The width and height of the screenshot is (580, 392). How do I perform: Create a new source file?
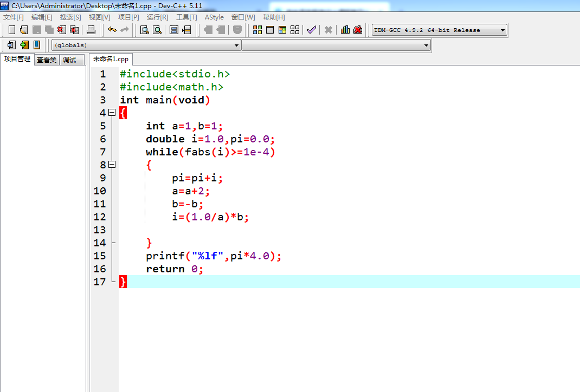click(12, 30)
